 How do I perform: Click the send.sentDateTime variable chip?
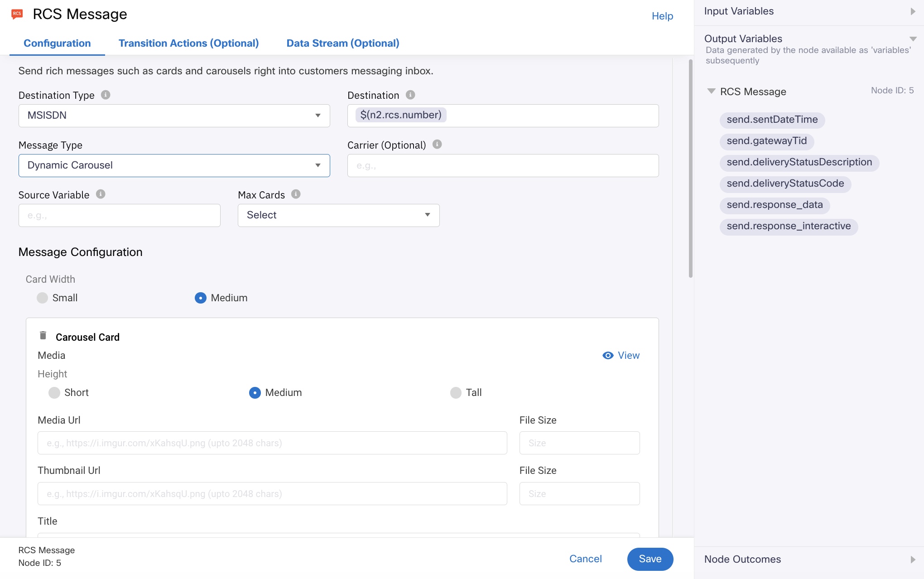pos(772,120)
